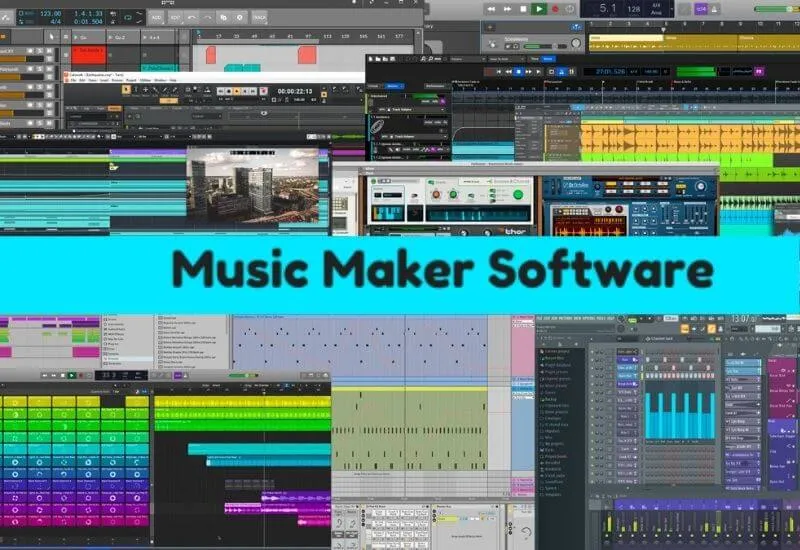The width and height of the screenshot is (800, 550).
Task: Click the 4/4 time signature in Bitwig
Action: 55,21
